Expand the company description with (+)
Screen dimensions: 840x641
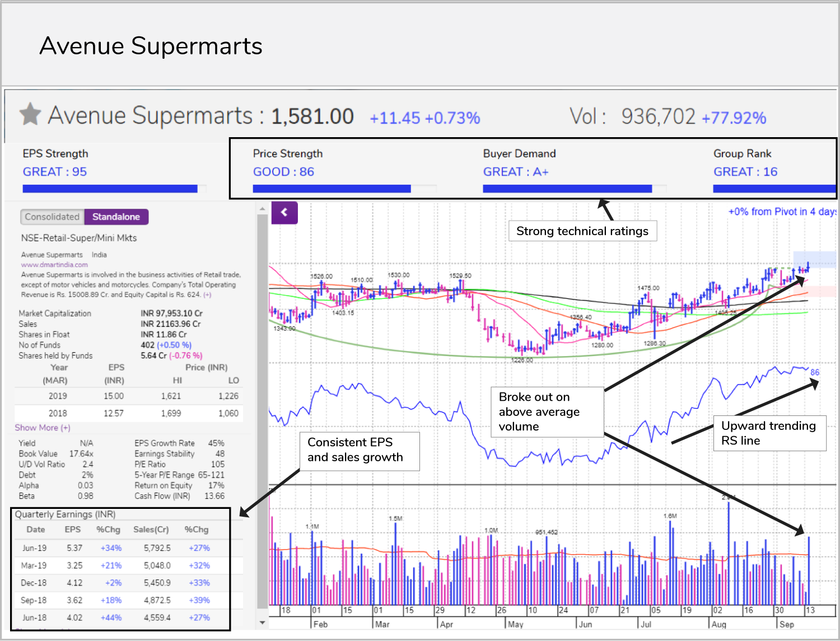point(207,294)
